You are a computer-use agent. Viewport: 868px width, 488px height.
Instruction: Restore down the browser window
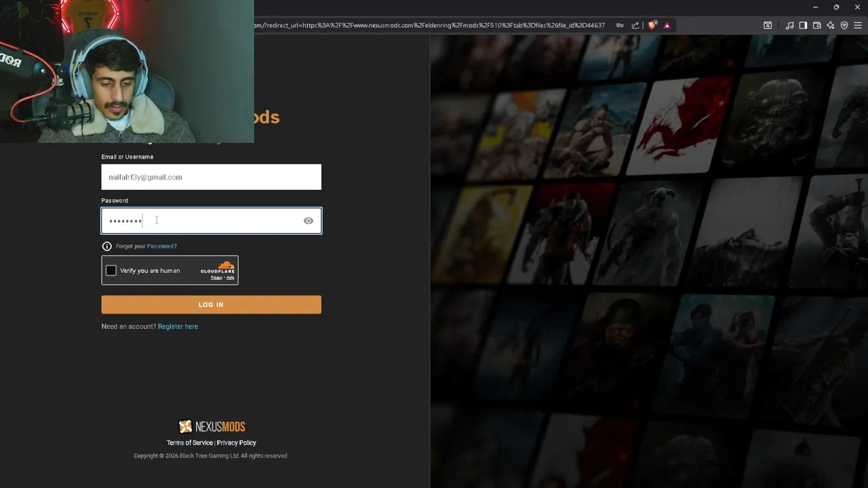pyautogui.click(x=836, y=7)
